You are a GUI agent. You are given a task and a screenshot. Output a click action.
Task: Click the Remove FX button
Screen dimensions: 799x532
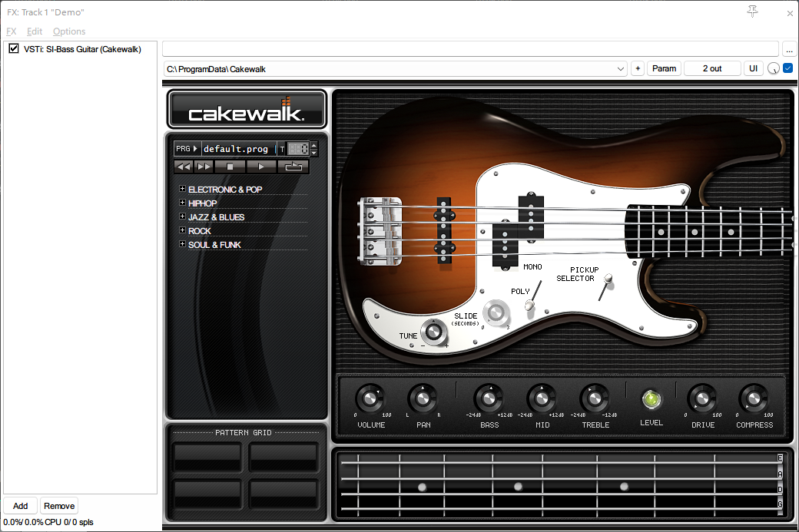click(59, 506)
